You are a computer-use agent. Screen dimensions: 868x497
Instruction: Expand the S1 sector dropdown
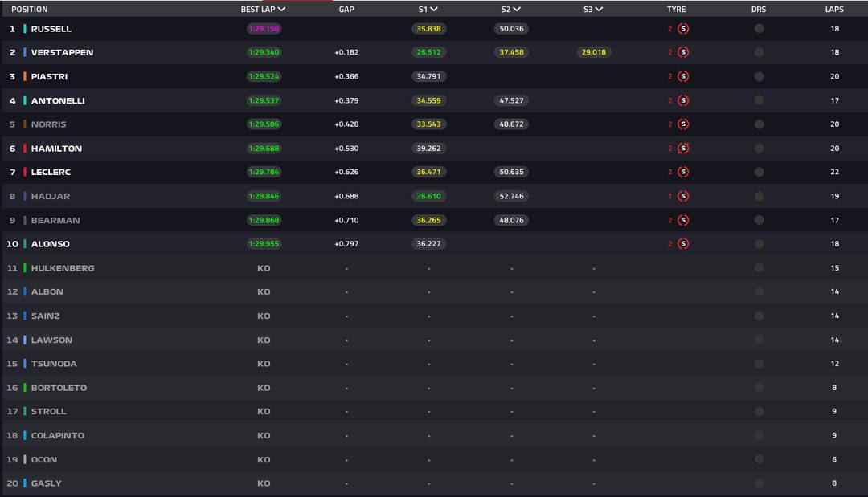click(x=434, y=10)
